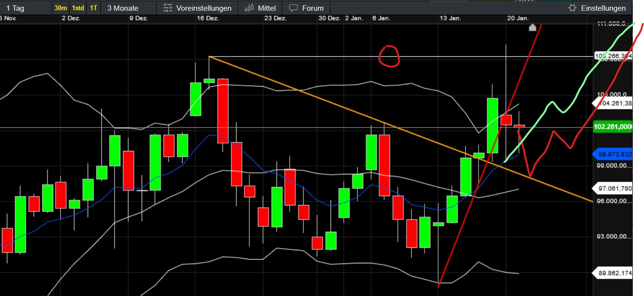This screenshot has height=296, width=644.
Task: Open the Voreinstellungen menu
Action: pyautogui.click(x=197, y=8)
